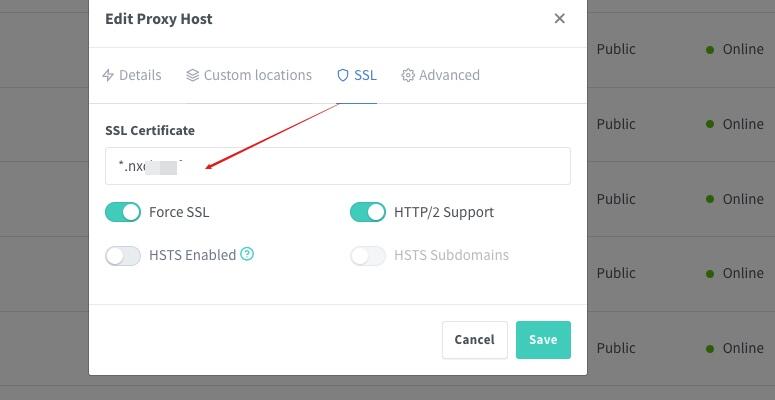
Task: Switch to the Details tab
Action: tap(131, 75)
